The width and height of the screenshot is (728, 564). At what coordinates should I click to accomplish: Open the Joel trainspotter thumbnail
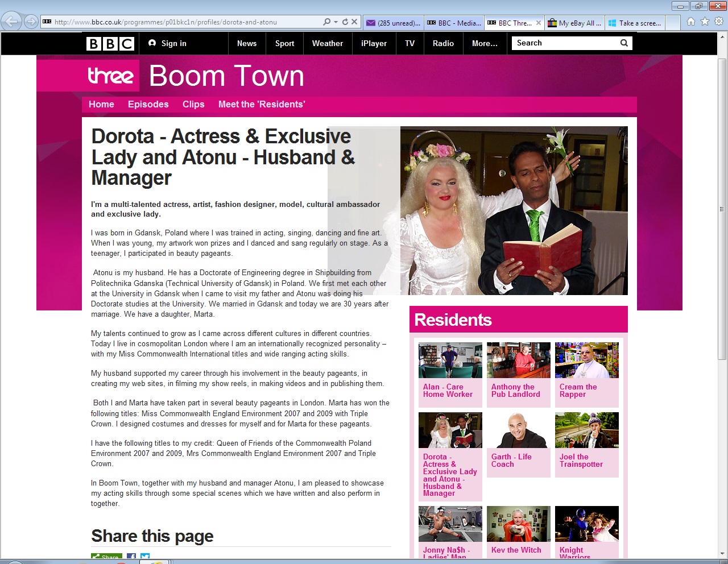[587, 430]
